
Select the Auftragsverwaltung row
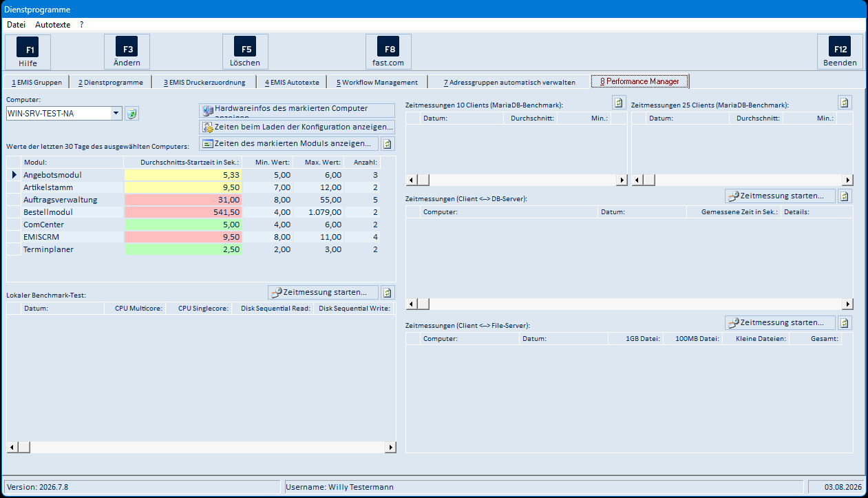(193, 200)
